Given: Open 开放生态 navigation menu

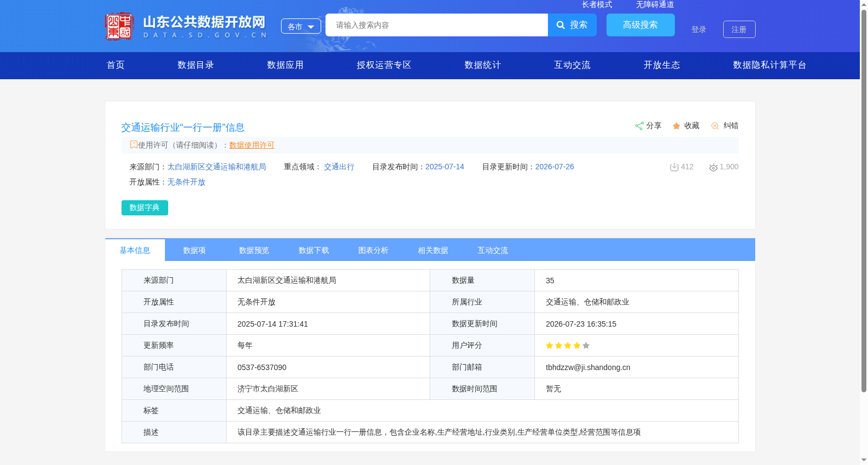Looking at the screenshot, I should coord(662,65).
